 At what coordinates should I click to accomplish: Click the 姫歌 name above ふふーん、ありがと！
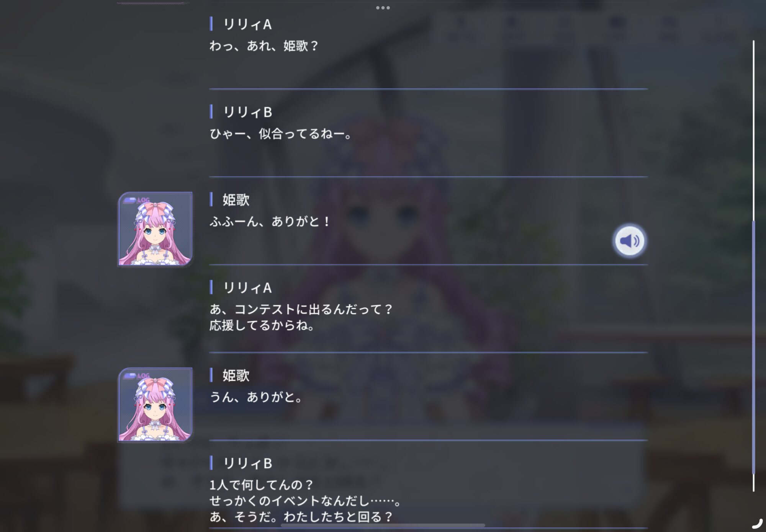[236, 200]
